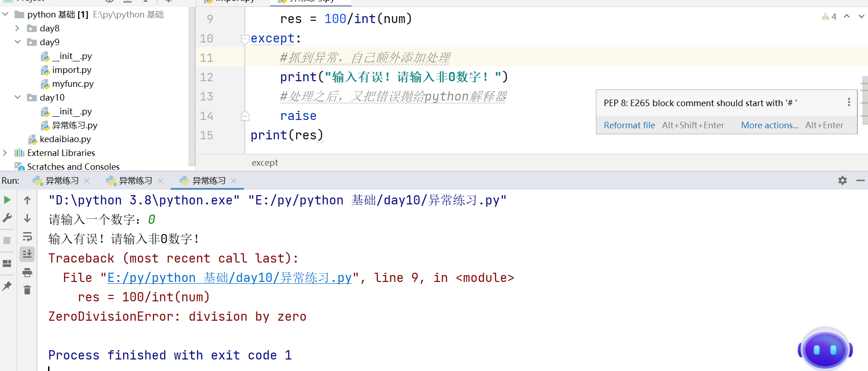Open the PEP 8 popup three-dot menu
The image size is (868, 371).
point(849,102)
